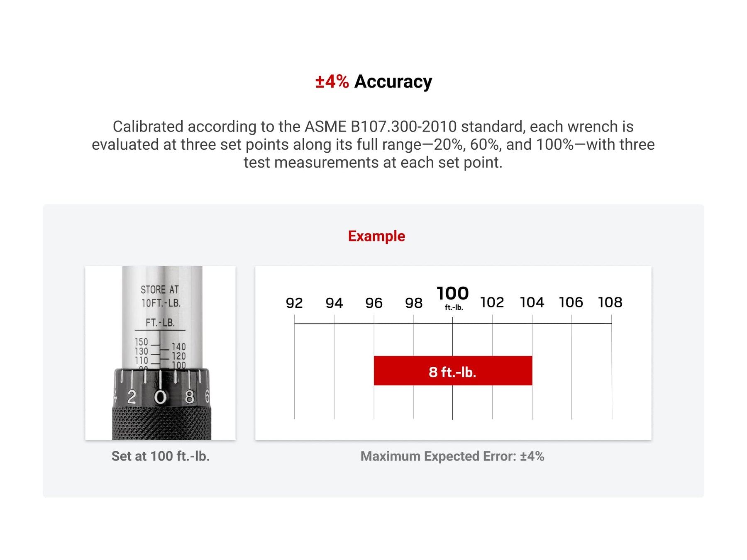This screenshot has height=560, width=747.
Task: Click the 104 scale label
Action: tap(532, 302)
